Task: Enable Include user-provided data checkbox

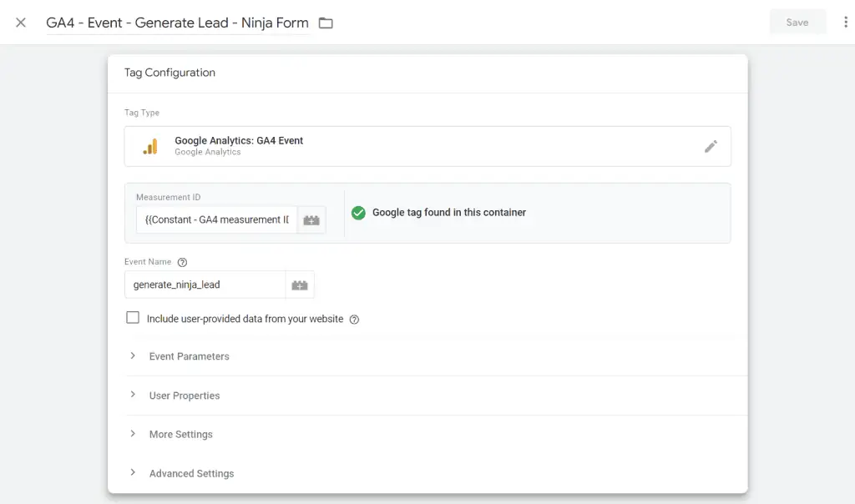Action: point(133,318)
